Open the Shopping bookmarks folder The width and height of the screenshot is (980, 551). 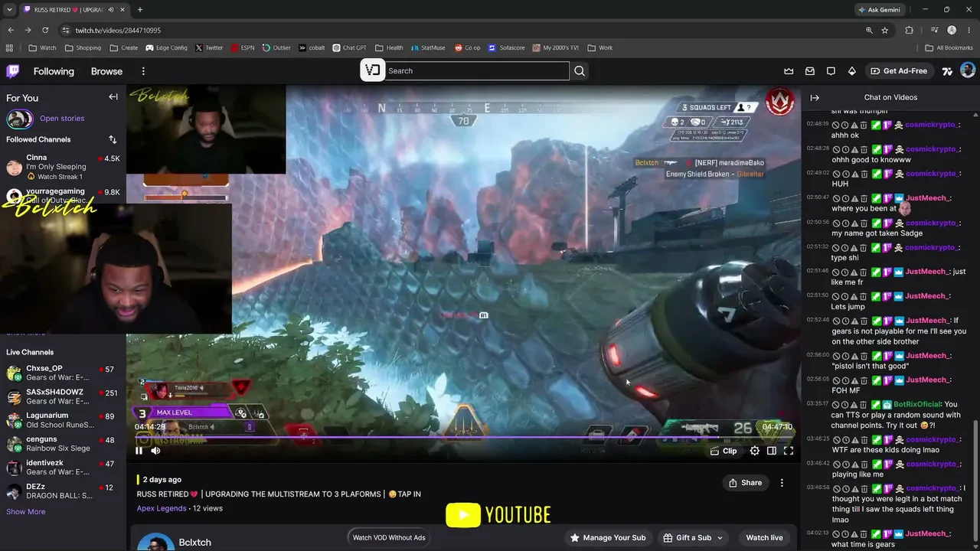coord(83,47)
